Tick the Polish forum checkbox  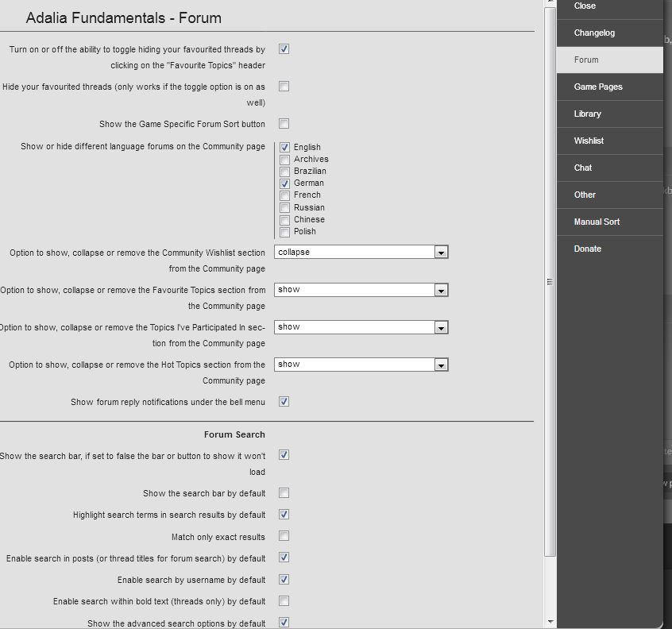pyautogui.click(x=284, y=232)
